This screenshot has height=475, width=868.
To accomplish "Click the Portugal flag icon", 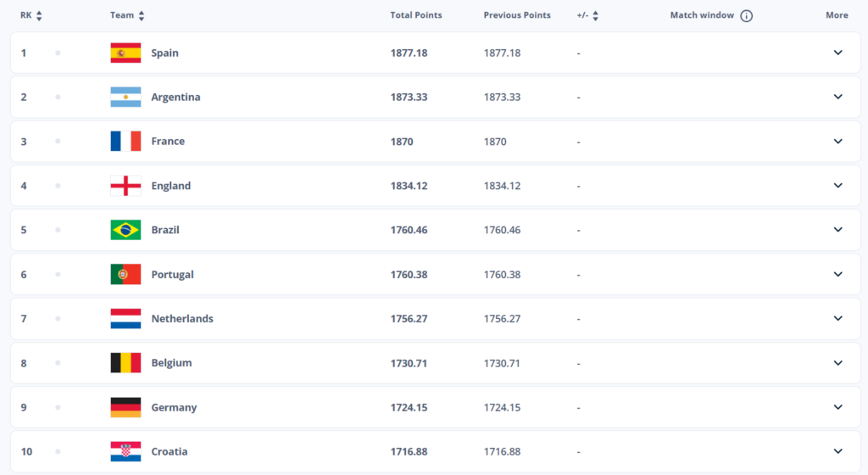I will coord(125,274).
